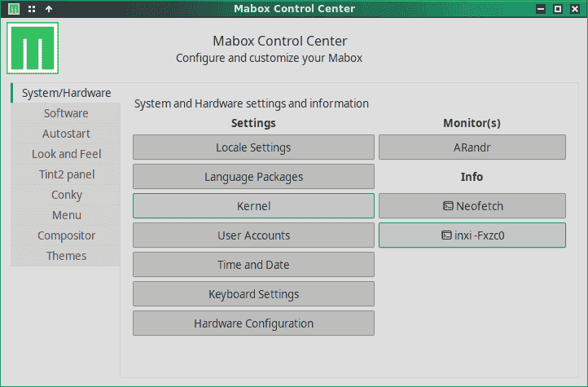Click the Mabox logo image
The height and width of the screenshot is (387, 588).
coord(33,49)
